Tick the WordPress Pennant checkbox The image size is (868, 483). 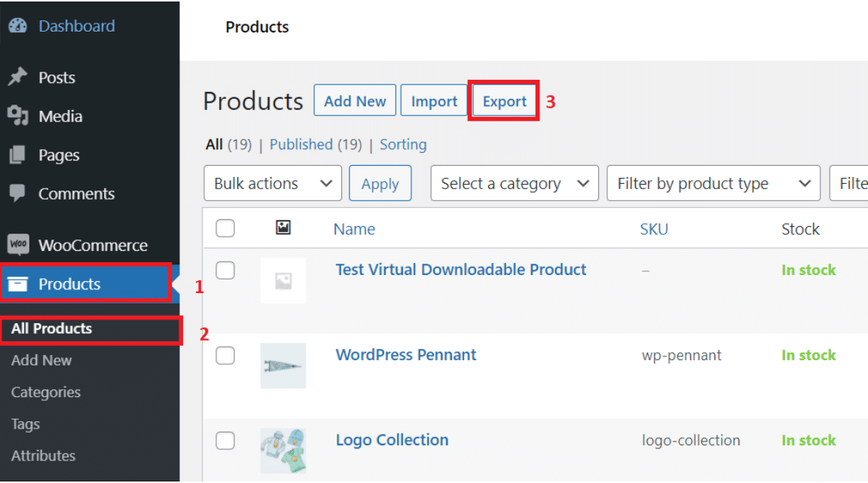pyautogui.click(x=225, y=356)
